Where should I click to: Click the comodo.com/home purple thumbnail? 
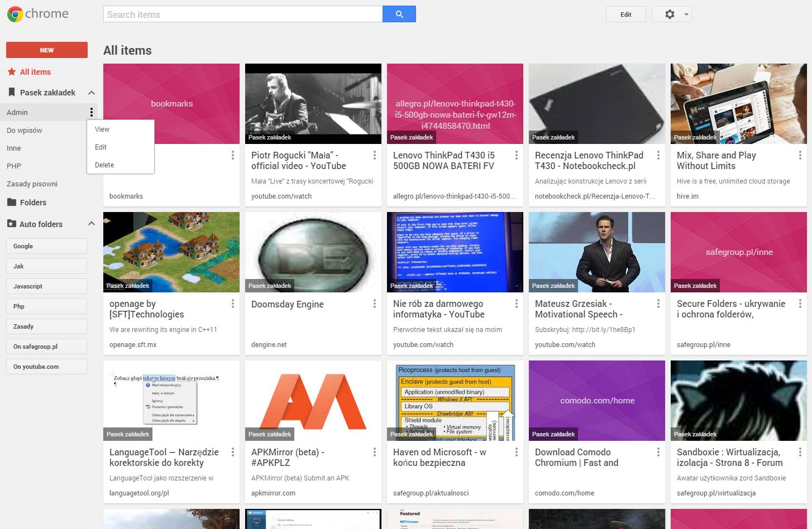point(597,401)
